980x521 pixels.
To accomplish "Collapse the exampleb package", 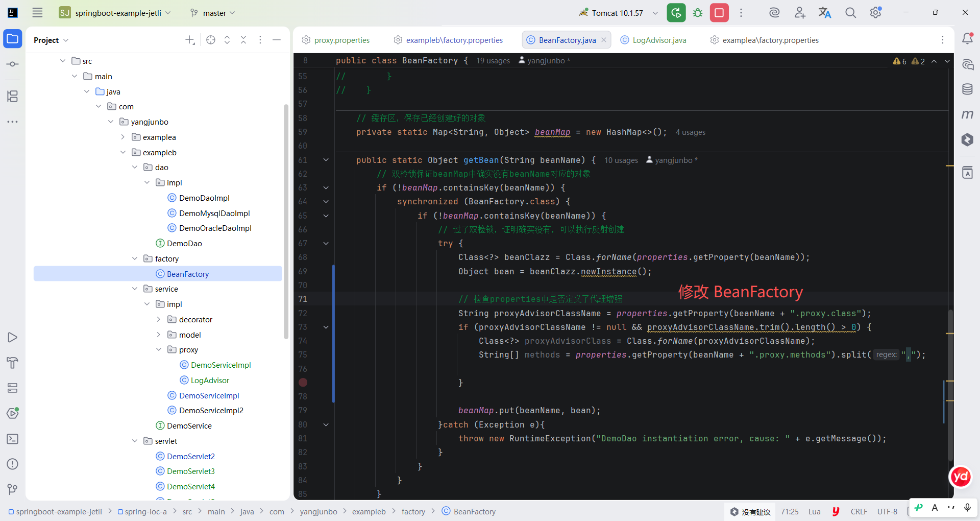I will click(x=122, y=152).
